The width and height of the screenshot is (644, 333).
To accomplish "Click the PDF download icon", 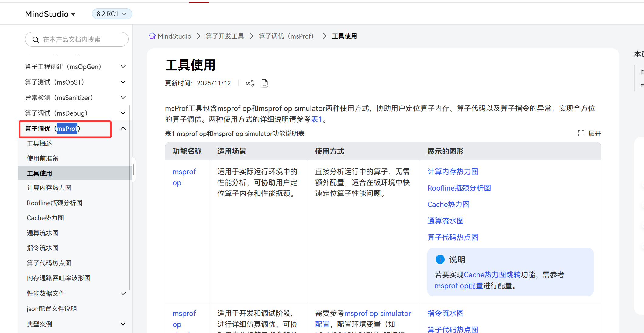I will [265, 83].
